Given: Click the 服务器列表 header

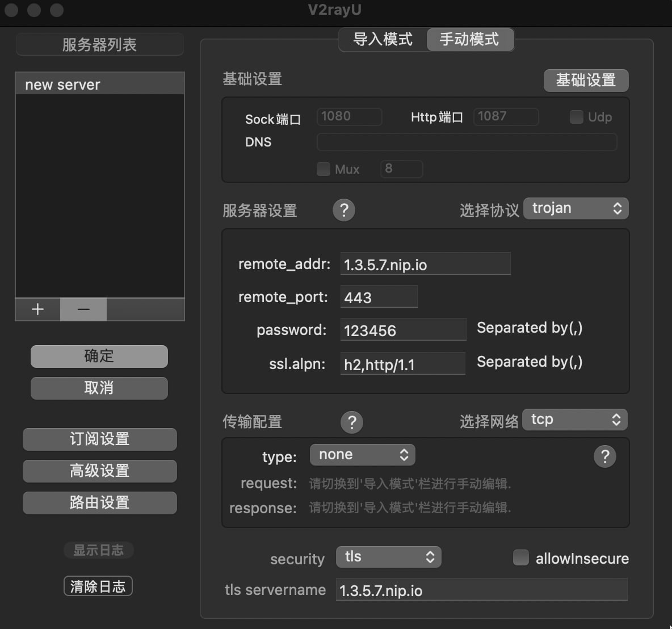Looking at the screenshot, I should [x=100, y=45].
